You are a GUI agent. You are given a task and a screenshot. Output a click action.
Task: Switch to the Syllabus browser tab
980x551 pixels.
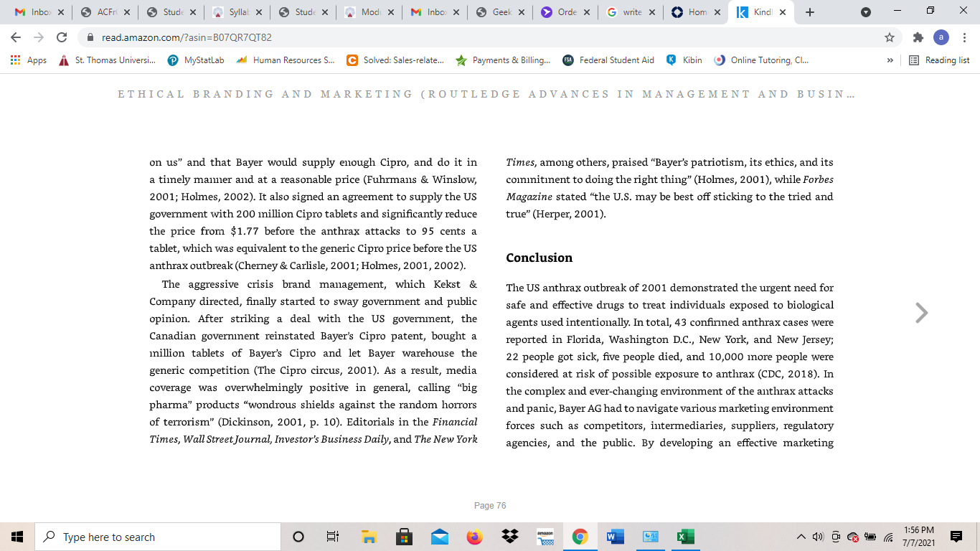tap(237, 12)
